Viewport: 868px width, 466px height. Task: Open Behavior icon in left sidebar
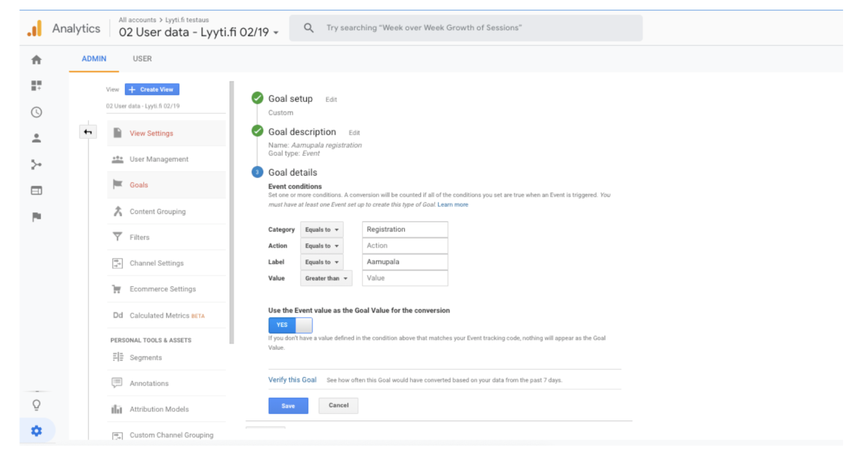[x=37, y=191]
